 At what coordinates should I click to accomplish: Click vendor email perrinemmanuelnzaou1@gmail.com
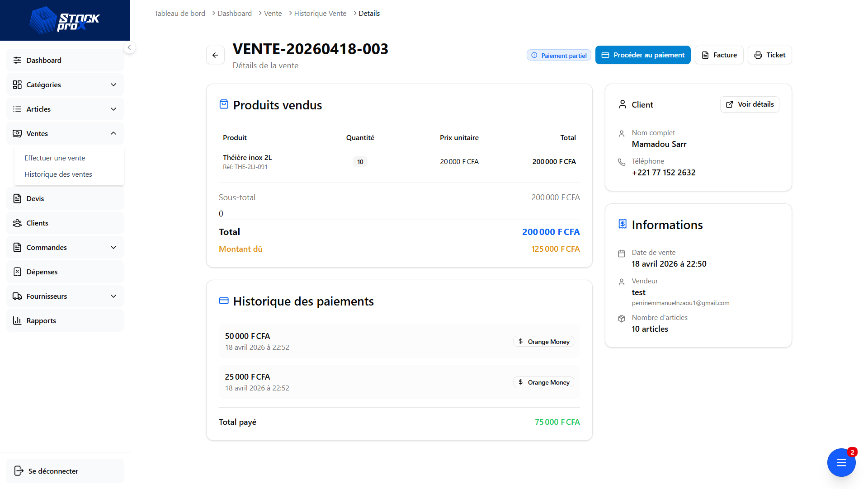[680, 303]
